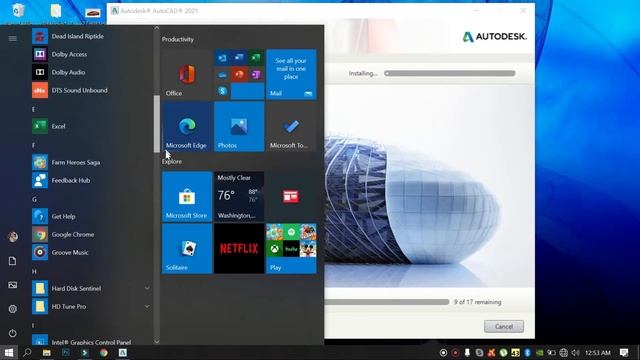Open the Office tile
640x360 pixels.
pyautogui.click(x=187, y=74)
